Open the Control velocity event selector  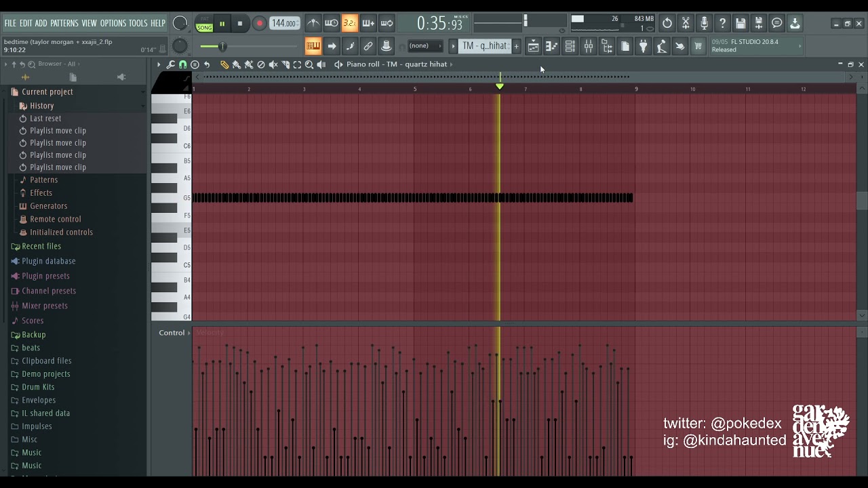point(175,333)
